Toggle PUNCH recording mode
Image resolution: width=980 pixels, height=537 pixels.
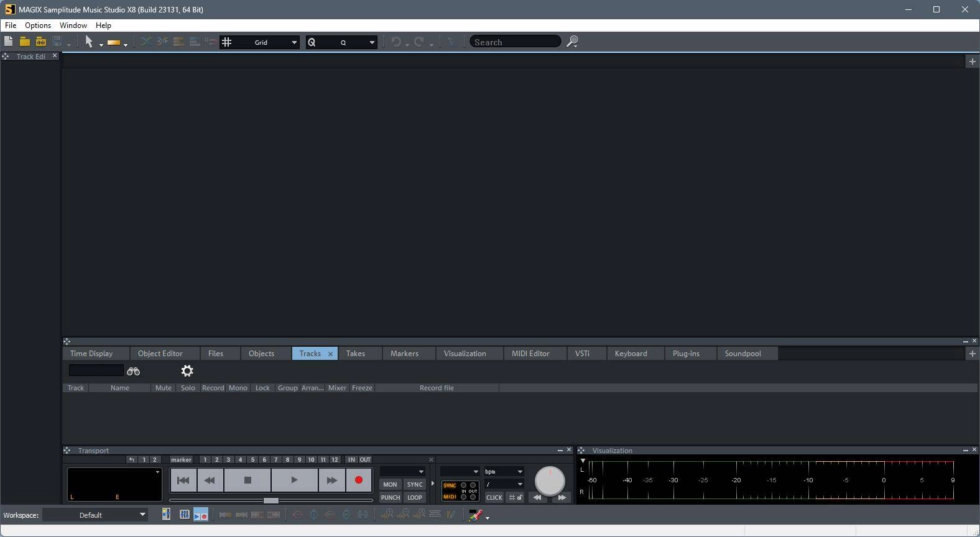(x=390, y=498)
